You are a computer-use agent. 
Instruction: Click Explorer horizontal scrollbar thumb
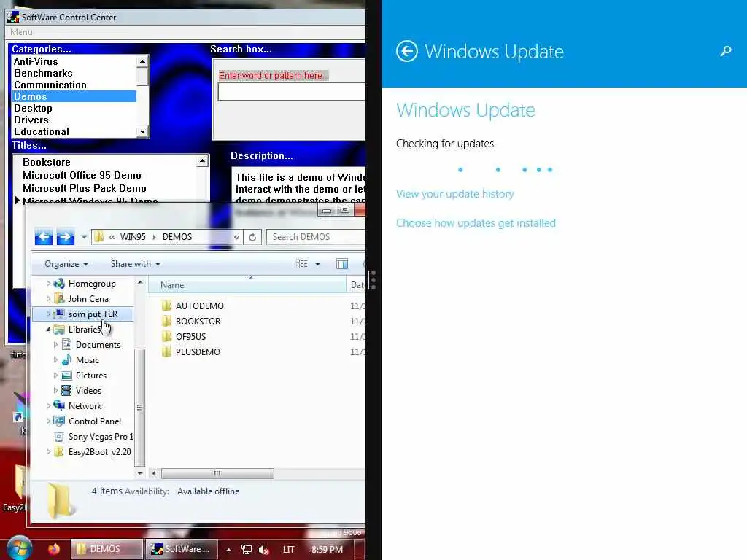tap(217, 473)
